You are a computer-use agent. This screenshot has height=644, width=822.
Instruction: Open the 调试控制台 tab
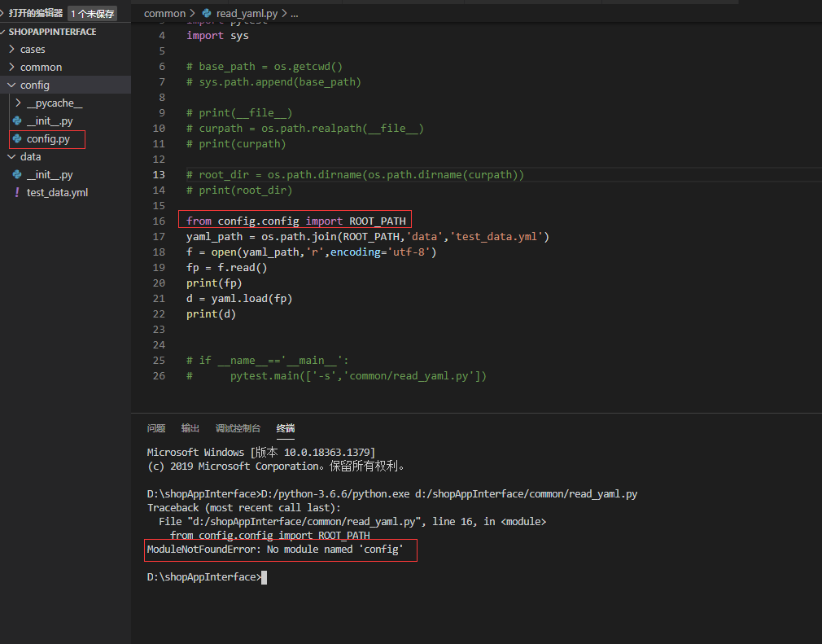pos(239,428)
